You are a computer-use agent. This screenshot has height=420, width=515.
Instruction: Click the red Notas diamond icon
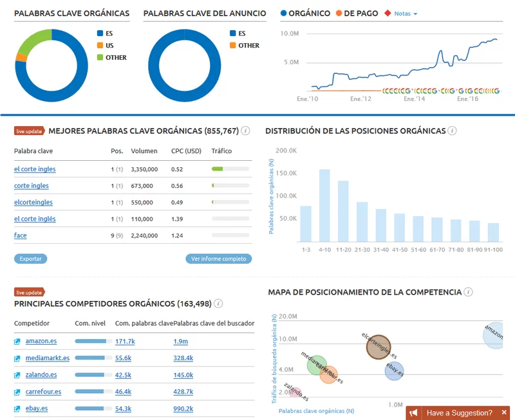(x=388, y=13)
